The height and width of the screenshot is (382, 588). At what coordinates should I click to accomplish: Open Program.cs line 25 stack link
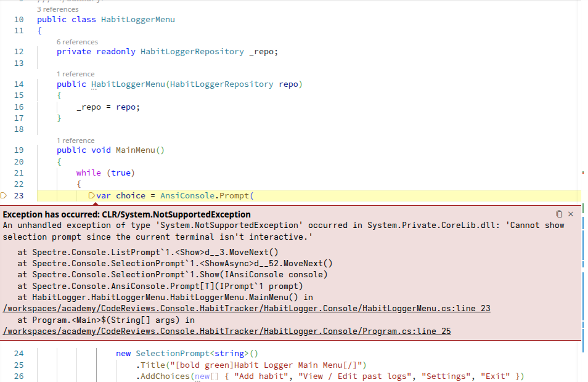point(227,331)
